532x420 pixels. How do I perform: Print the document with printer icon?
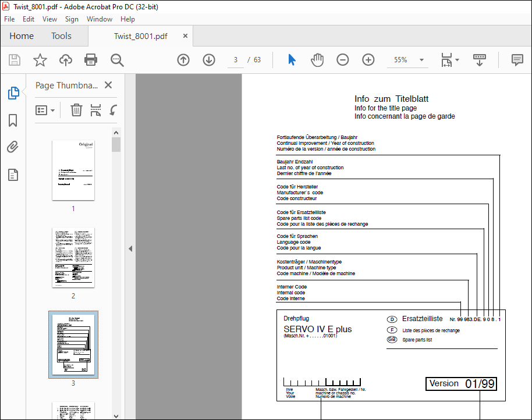pos(91,60)
